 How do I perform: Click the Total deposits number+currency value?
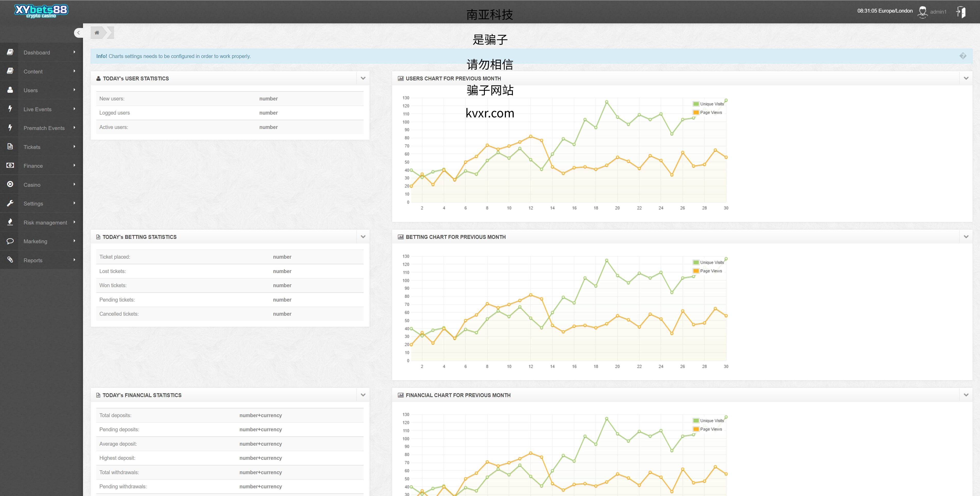(x=261, y=415)
